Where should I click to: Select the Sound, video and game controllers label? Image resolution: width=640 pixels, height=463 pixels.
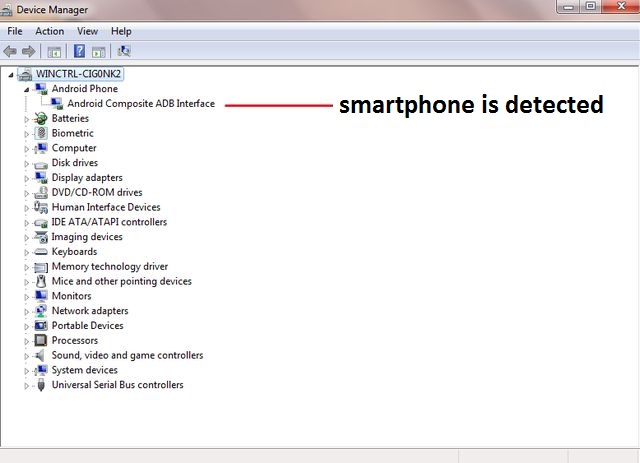(x=127, y=355)
